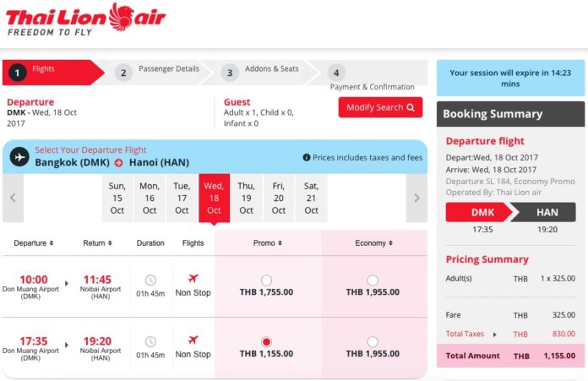Click the 19:20 arrival time in flight list
This screenshot has height=381, width=588.
[x=97, y=341]
